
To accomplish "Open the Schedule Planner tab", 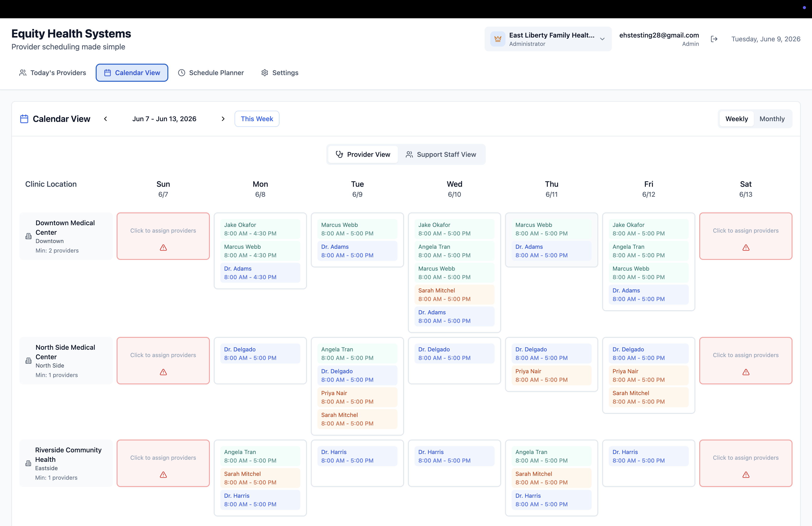I will 211,73.
